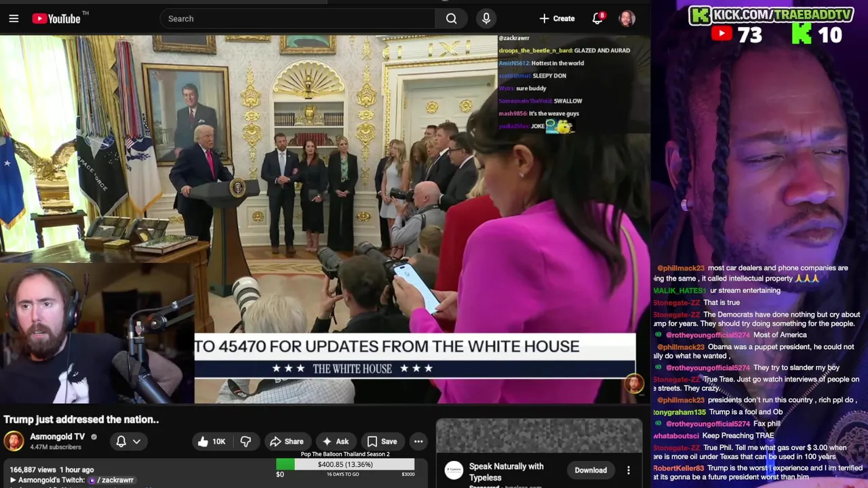Activate voice search microphone icon

point(486,18)
